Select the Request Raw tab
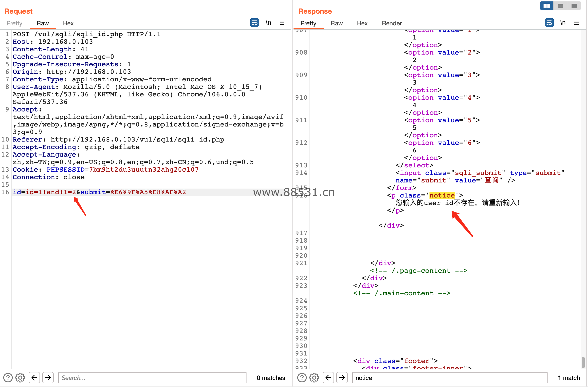This screenshot has width=588, height=387. 43,23
